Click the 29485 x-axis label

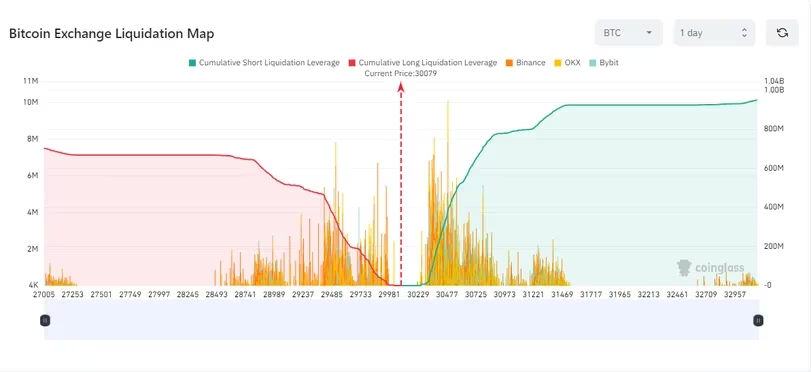(332, 293)
